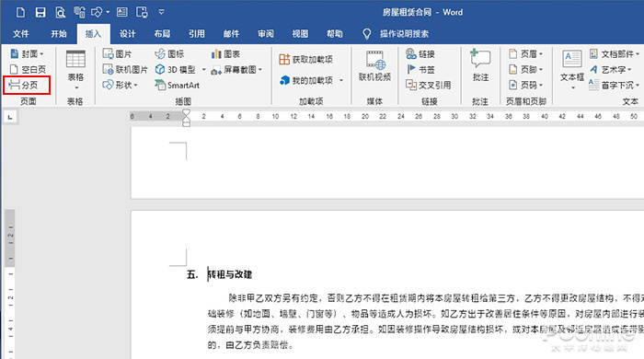Open 文档部件 quick parts

614,53
